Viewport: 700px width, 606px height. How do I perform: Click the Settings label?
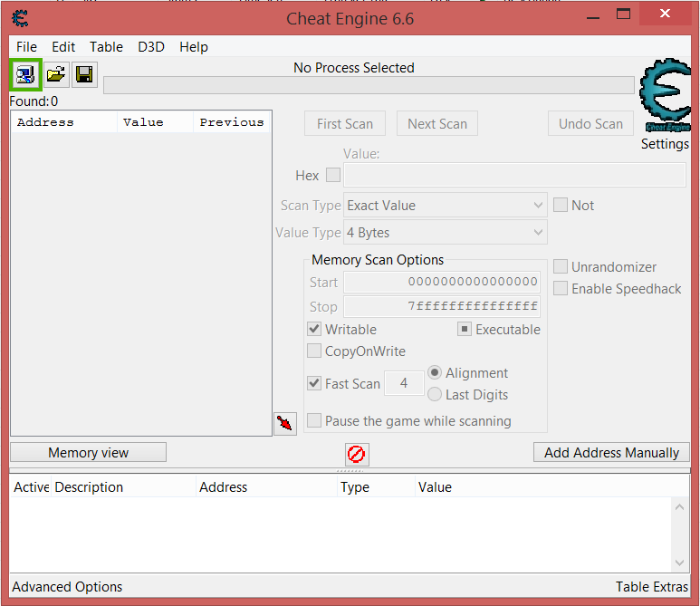(665, 144)
